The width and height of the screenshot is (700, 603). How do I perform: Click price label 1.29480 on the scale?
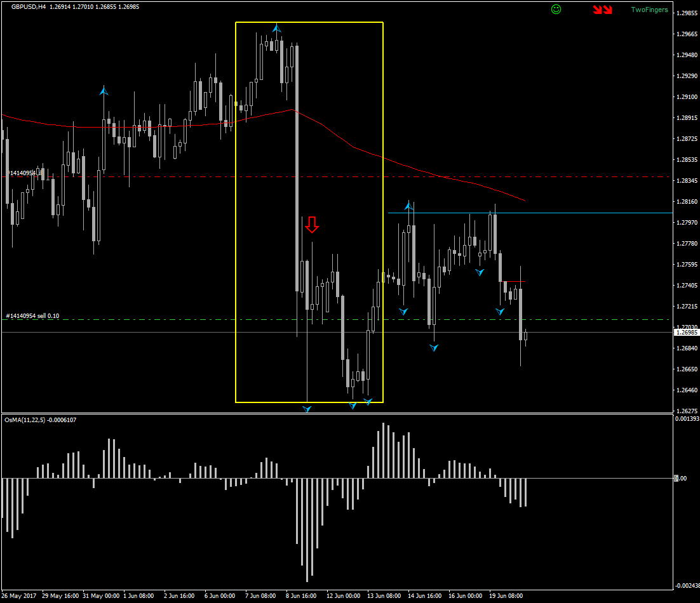687,55
